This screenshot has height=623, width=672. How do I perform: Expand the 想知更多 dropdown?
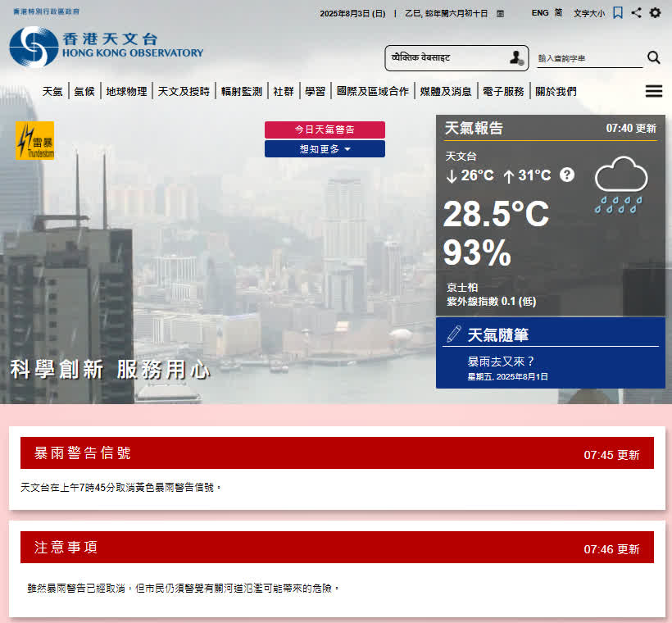pos(325,149)
